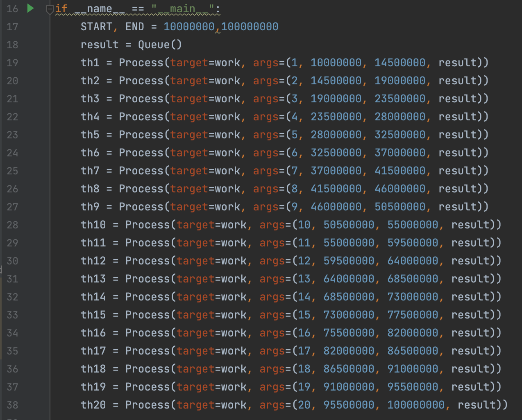Click target on the th2 line

[x=189, y=81]
